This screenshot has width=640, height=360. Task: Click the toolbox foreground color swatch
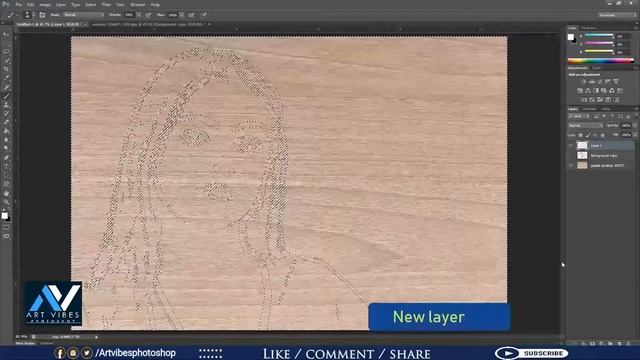[x=4, y=215]
